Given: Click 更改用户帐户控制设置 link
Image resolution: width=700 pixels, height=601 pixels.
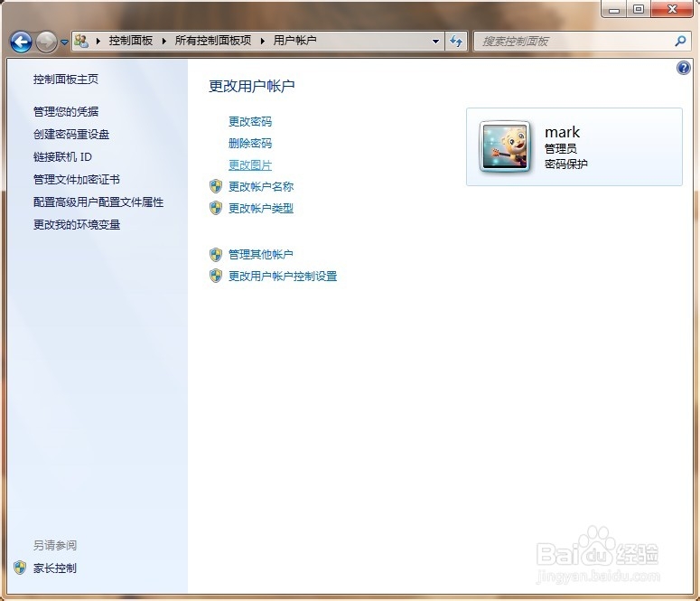Looking at the screenshot, I should click(283, 276).
